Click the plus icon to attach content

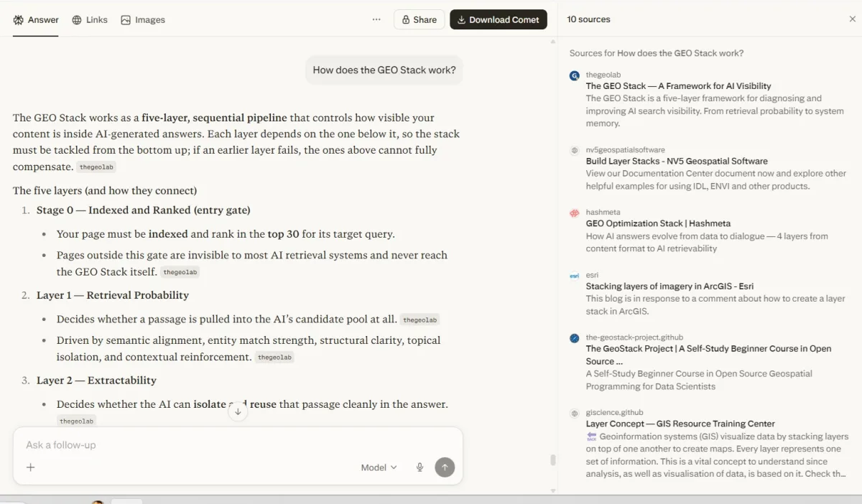(30, 467)
